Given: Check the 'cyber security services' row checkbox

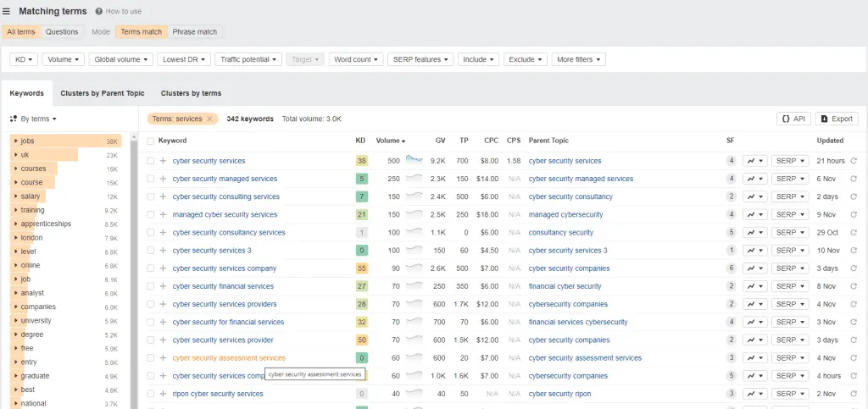Looking at the screenshot, I should coord(151,161).
